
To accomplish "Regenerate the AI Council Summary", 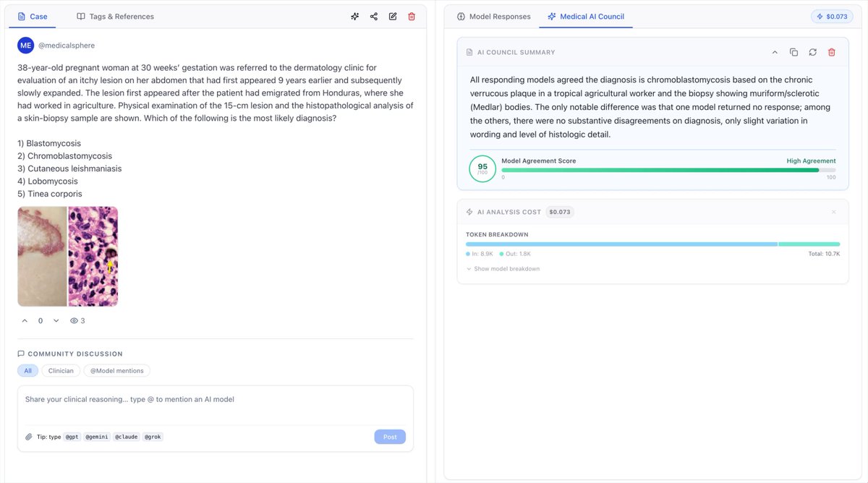I will click(x=812, y=52).
